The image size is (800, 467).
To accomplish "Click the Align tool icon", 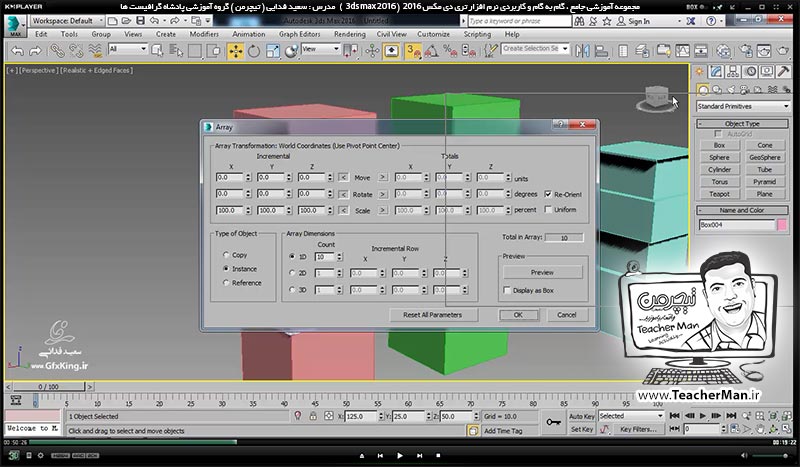I will click(x=602, y=51).
